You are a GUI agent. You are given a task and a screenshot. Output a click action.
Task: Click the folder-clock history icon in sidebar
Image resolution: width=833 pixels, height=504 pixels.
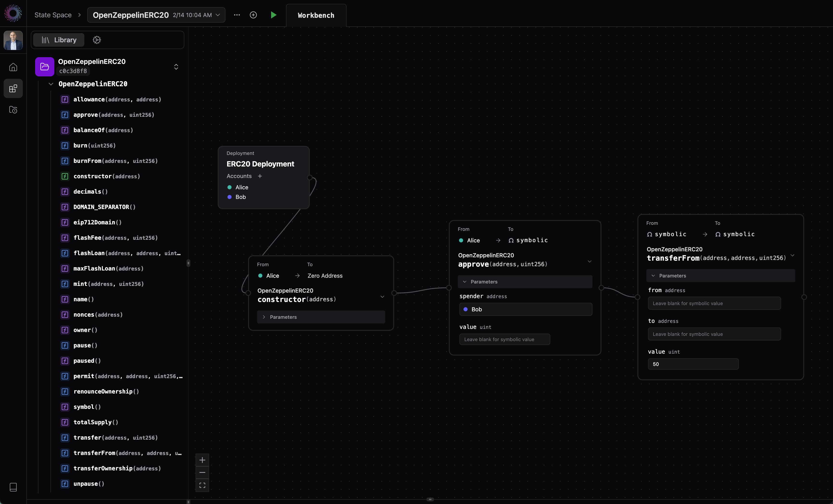pyautogui.click(x=13, y=110)
